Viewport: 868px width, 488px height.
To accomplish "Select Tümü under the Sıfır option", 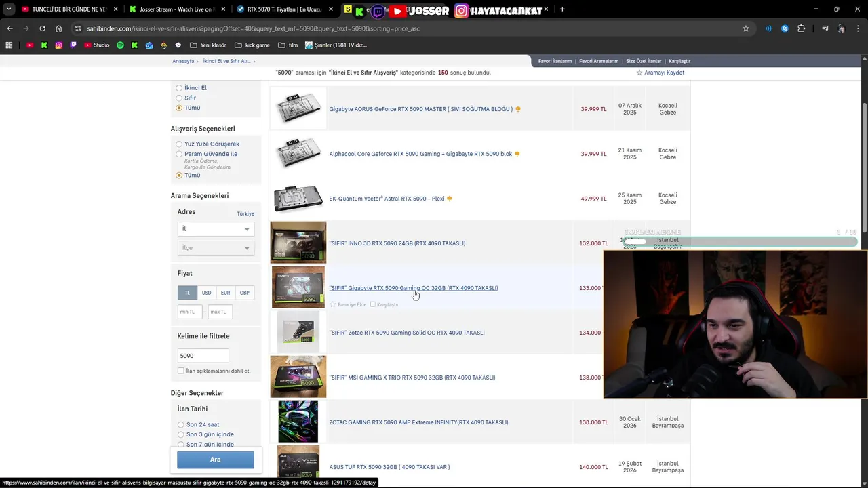I will 179,108.
